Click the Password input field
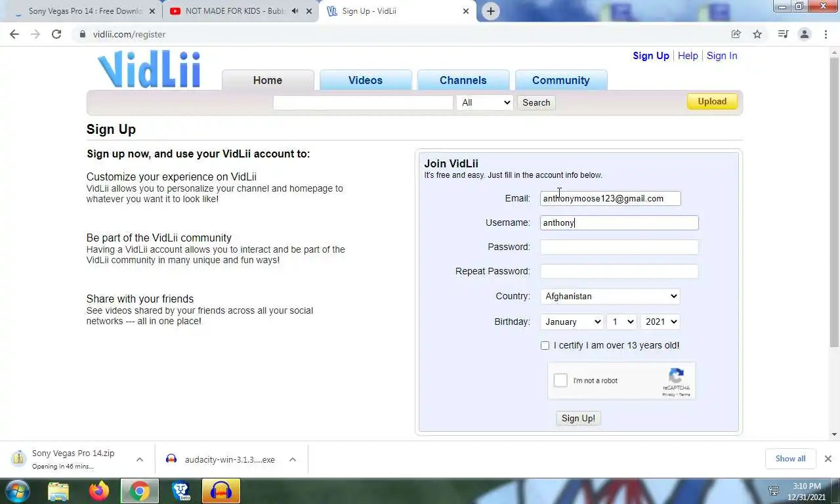 (619, 247)
